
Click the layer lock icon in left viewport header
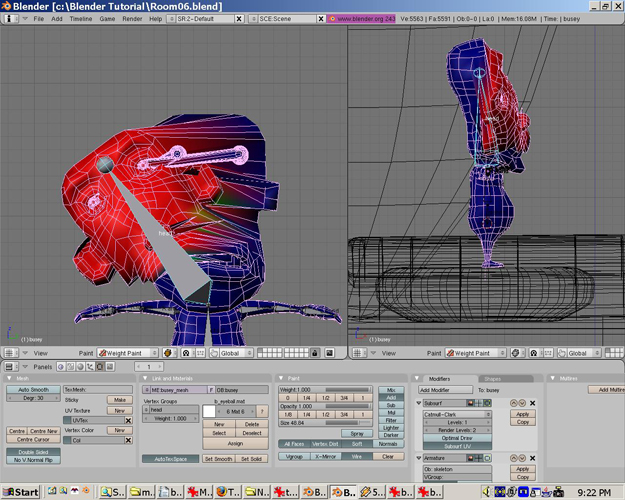314,353
